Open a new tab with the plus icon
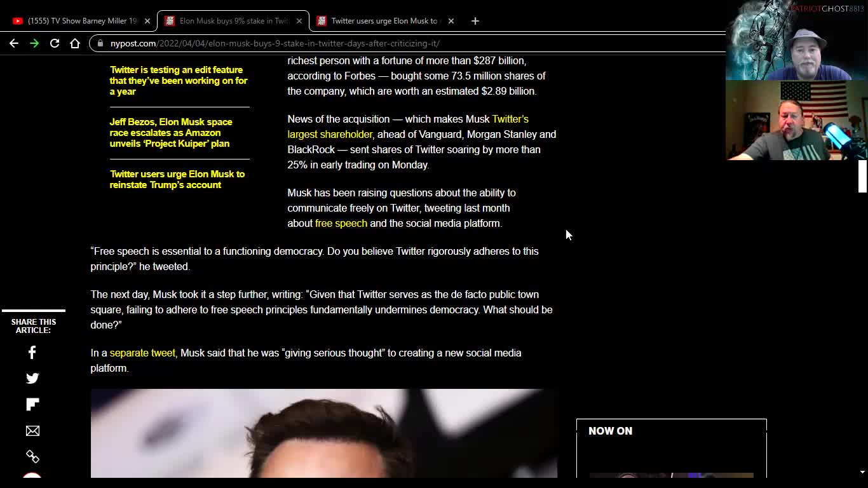This screenshot has height=488, width=868. tap(475, 21)
